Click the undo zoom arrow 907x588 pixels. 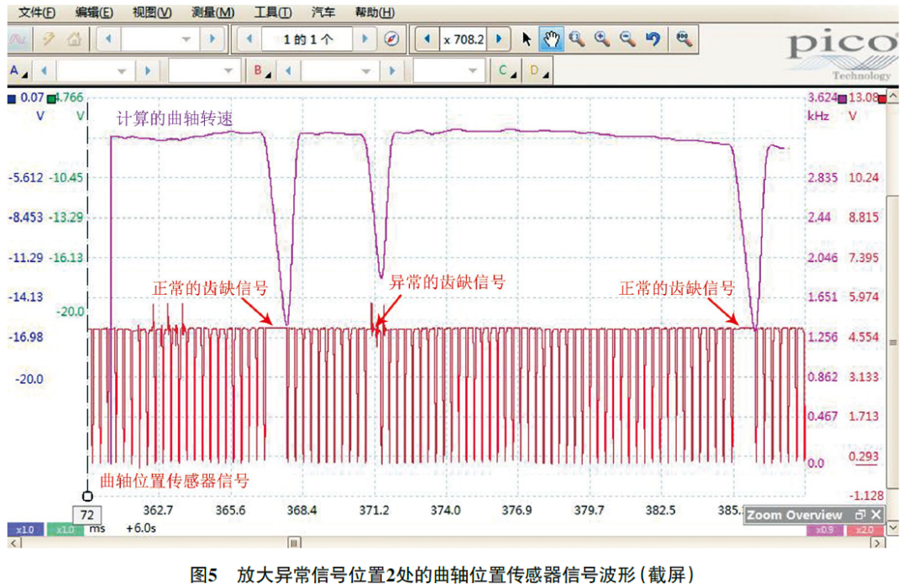[653, 39]
